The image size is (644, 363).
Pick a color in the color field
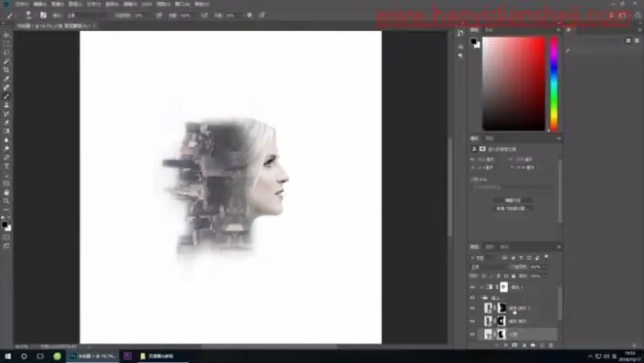click(513, 84)
